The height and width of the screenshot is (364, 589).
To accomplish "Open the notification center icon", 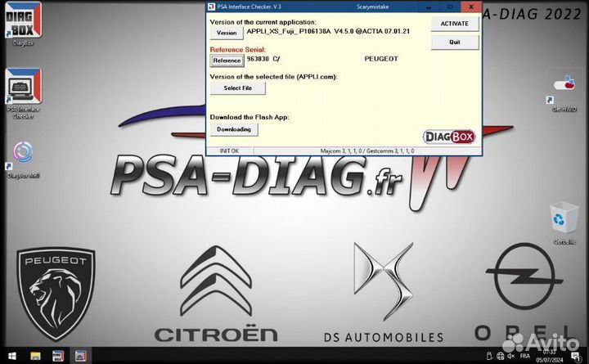I will point(575,356).
